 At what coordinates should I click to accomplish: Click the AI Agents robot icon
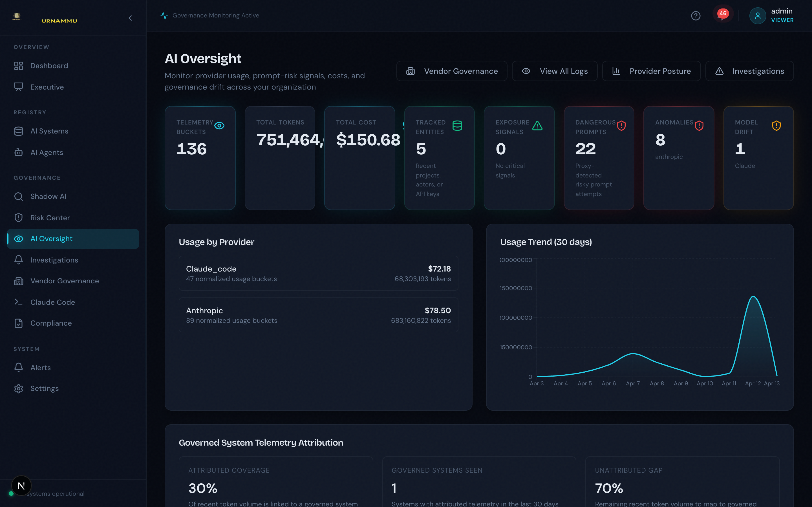(18, 152)
